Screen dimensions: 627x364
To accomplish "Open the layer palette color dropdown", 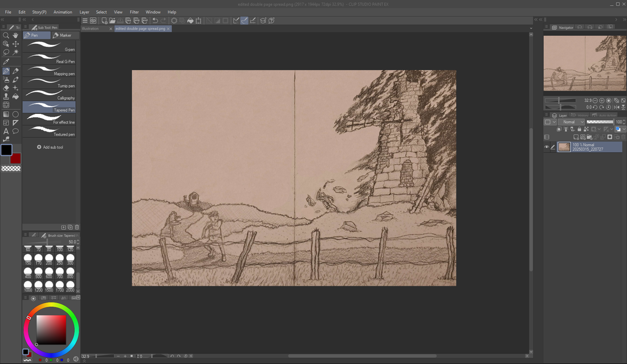I will click(x=550, y=122).
